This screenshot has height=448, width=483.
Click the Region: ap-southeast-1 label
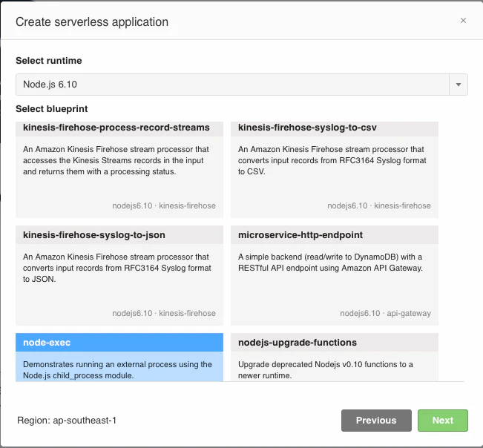click(x=67, y=421)
